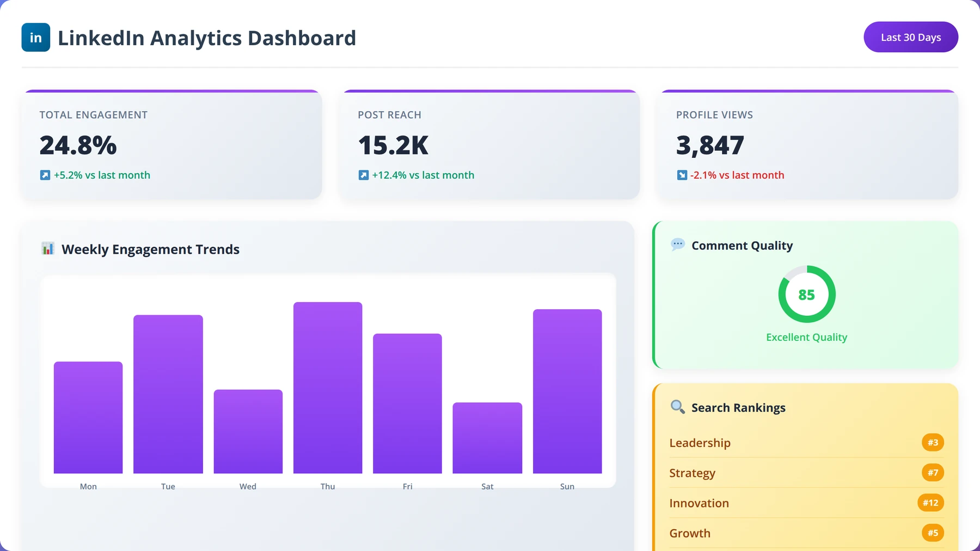Select the Tuesday bar in the chart
The height and width of the screenshot is (551, 980).
pyautogui.click(x=168, y=394)
